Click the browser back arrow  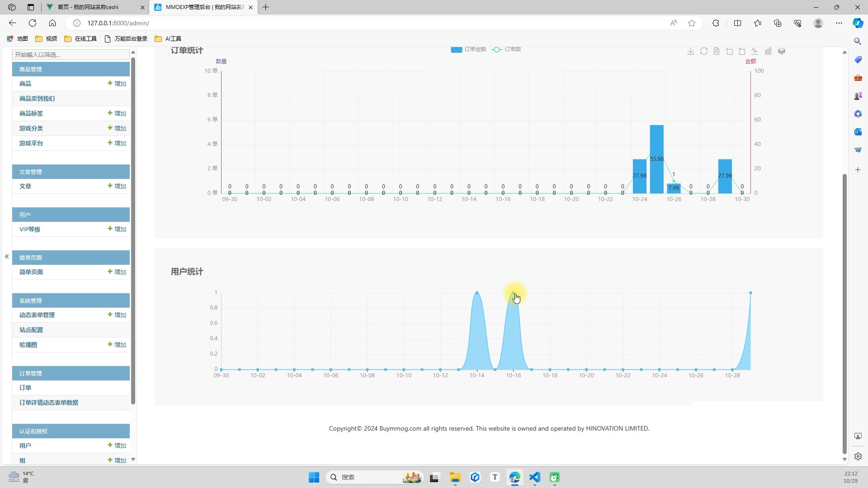click(13, 23)
